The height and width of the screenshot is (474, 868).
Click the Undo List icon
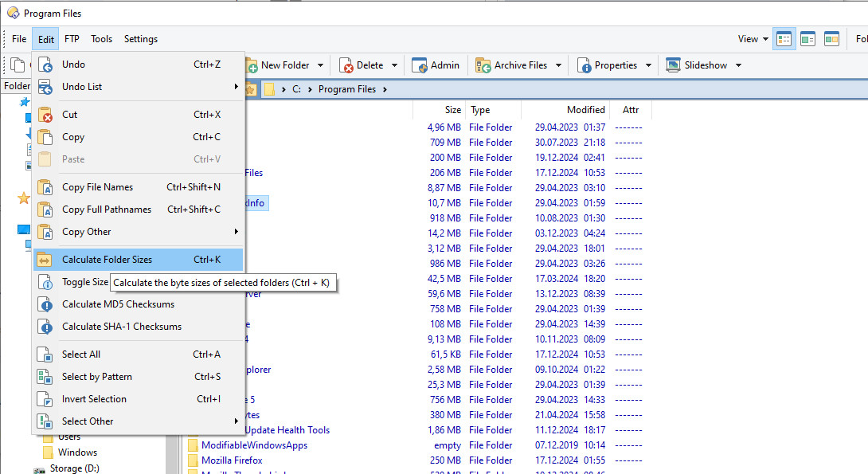click(x=45, y=87)
